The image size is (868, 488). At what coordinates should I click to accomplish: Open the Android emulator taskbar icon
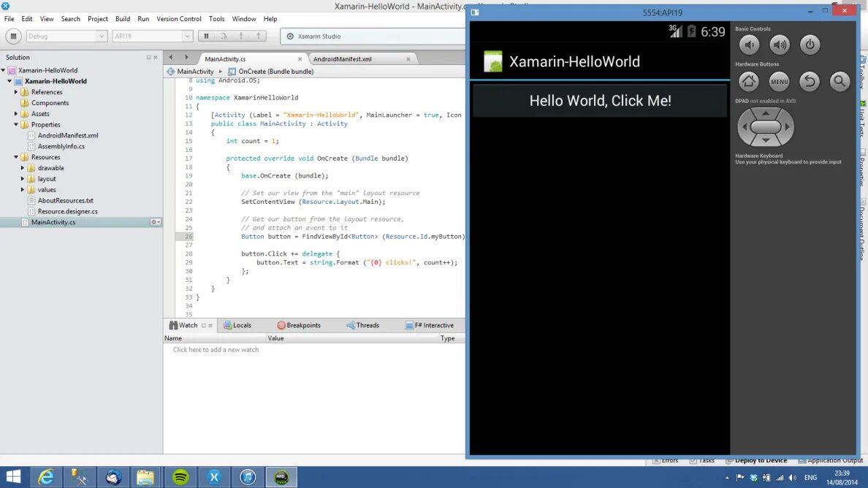tap(281, 477)
